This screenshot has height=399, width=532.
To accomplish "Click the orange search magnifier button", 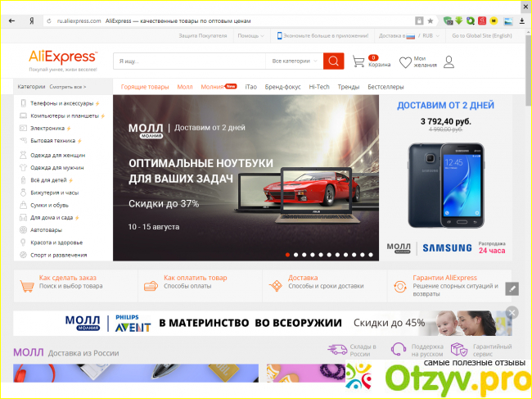I will coord(333,61).
